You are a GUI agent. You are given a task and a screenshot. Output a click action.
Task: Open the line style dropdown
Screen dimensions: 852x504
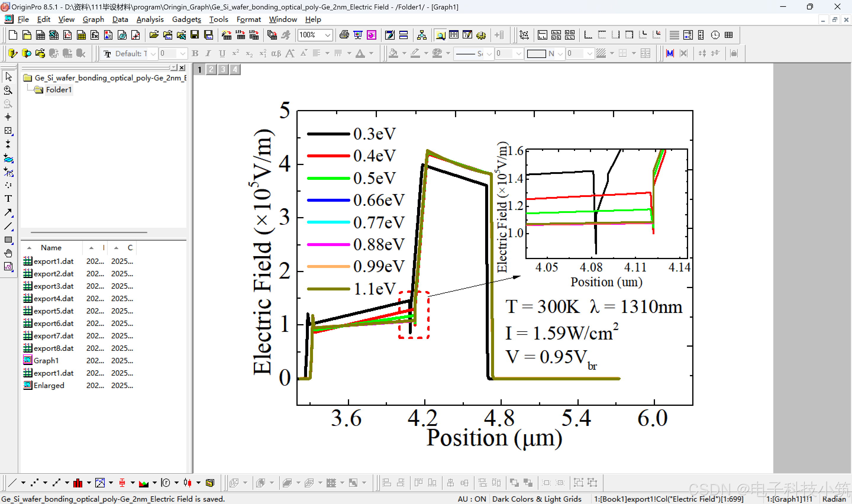[x=489, y=54]
